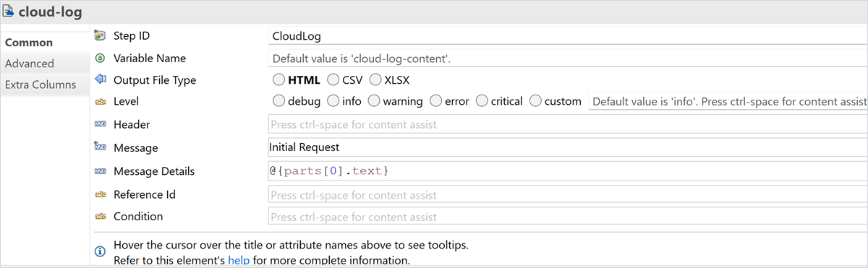Click the Message Details label
The image size is (868, 268).
[x=154, y=171]
